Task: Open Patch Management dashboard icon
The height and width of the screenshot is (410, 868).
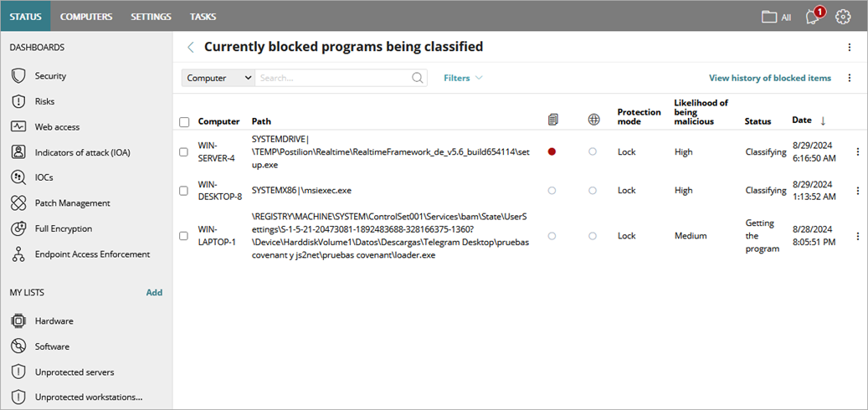Action: (x=18, y=203)
